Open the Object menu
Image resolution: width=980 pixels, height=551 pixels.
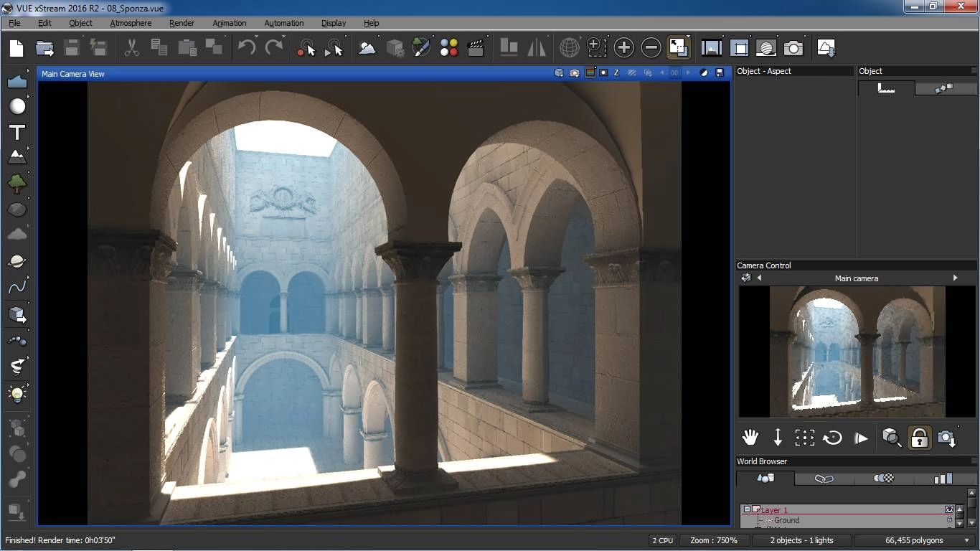click(x=80, y=23)
